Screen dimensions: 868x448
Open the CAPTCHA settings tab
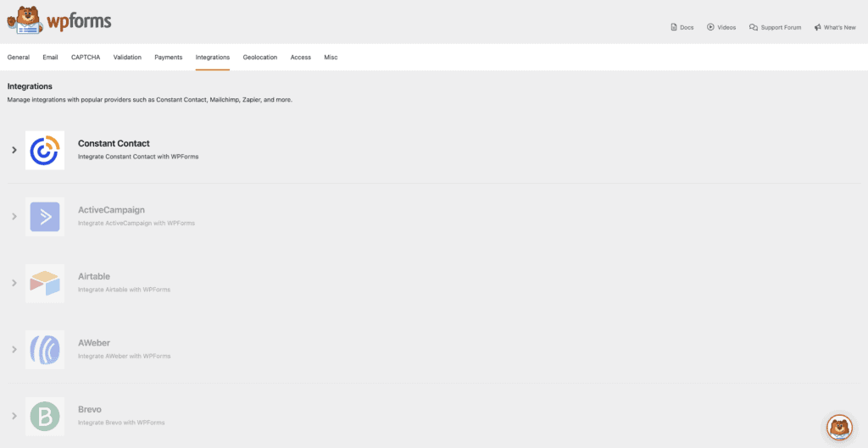86,57
